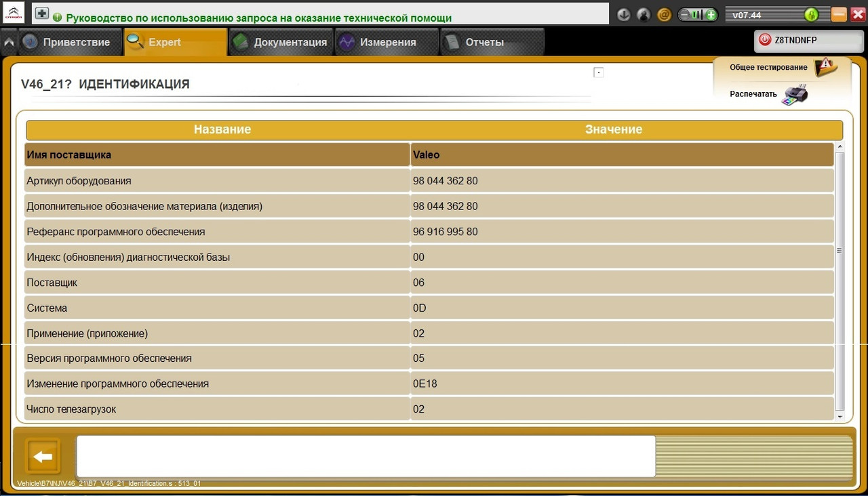868x496 pixels.
Task: Click the red power icon beside Z8TNDNFP
Action: 765,40
